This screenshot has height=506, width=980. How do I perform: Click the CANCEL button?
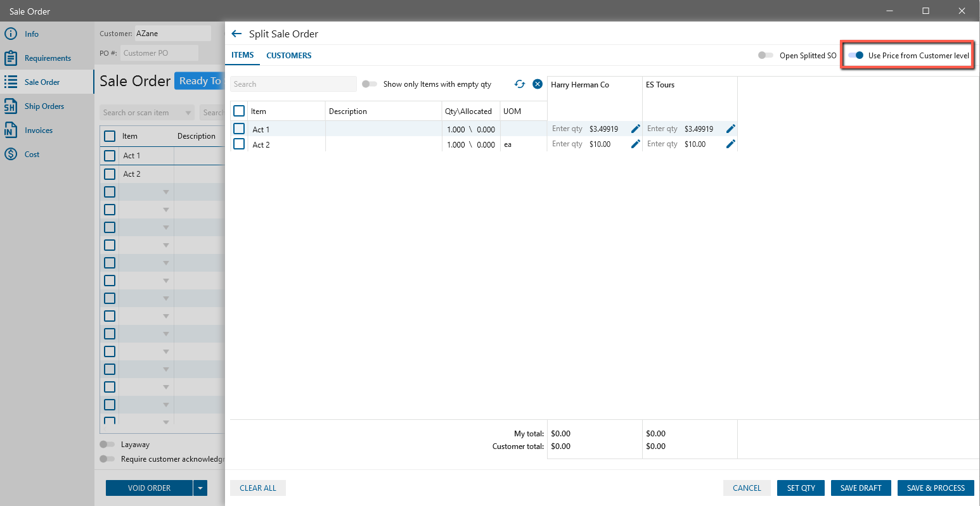pos(747,488)
